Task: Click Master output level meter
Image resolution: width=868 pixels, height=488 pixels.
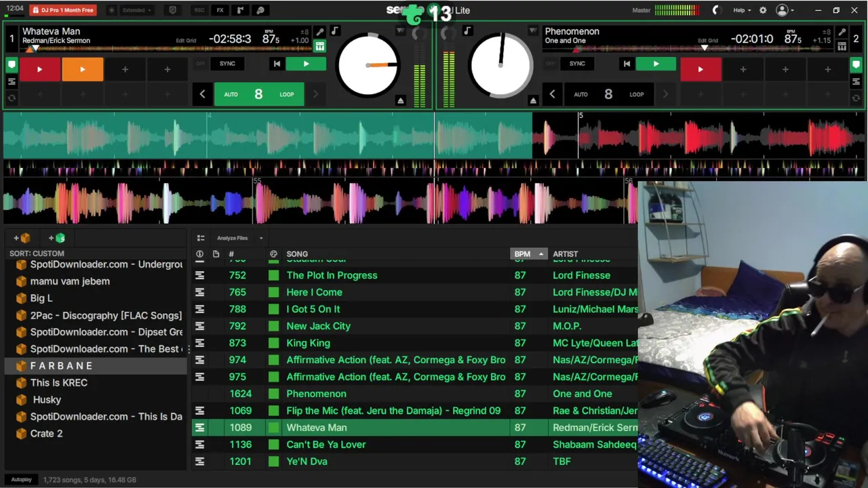Action: pos(677,10)
